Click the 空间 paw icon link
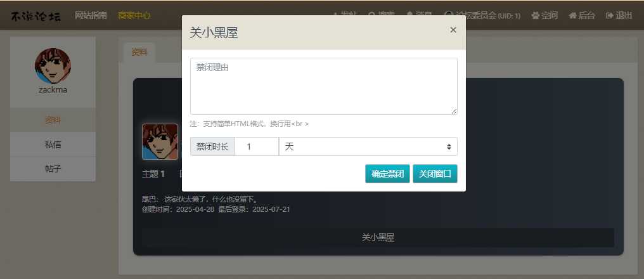The image size is (644, 279). tap(544, 16)
